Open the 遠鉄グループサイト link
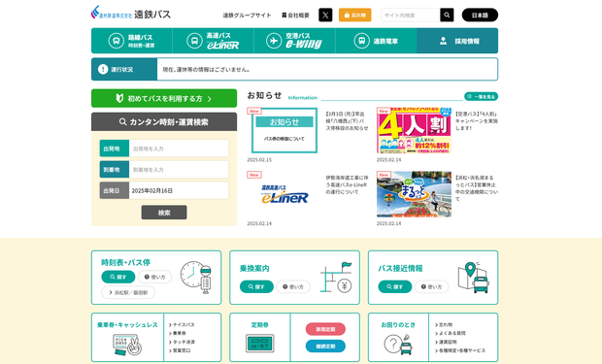Image resolution: width=602 pixels, height=364 pixels. [x=247, y=15]
